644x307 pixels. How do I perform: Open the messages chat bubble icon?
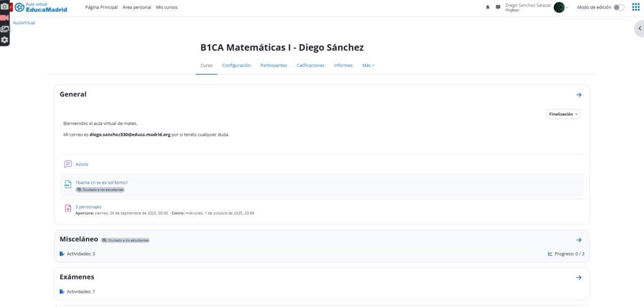point(498,8)
